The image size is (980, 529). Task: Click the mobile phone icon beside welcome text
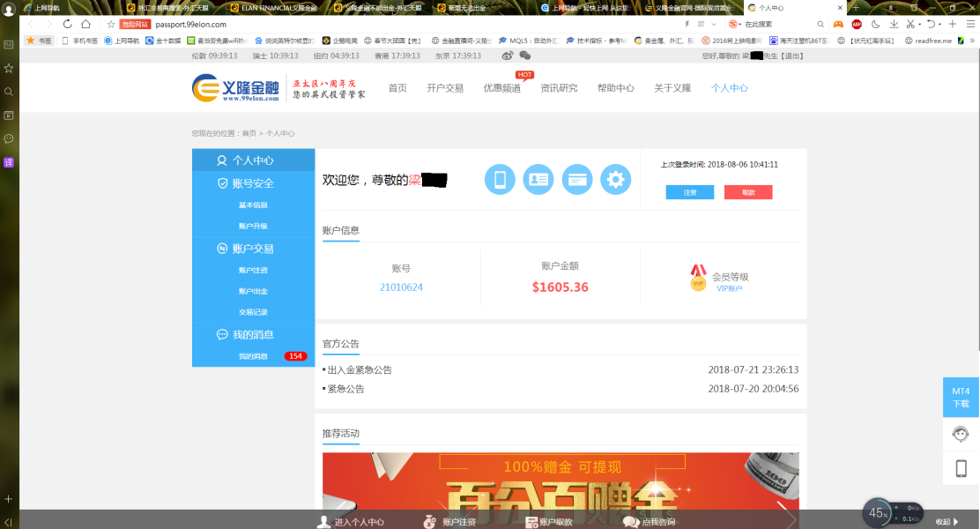coord(500,180)
